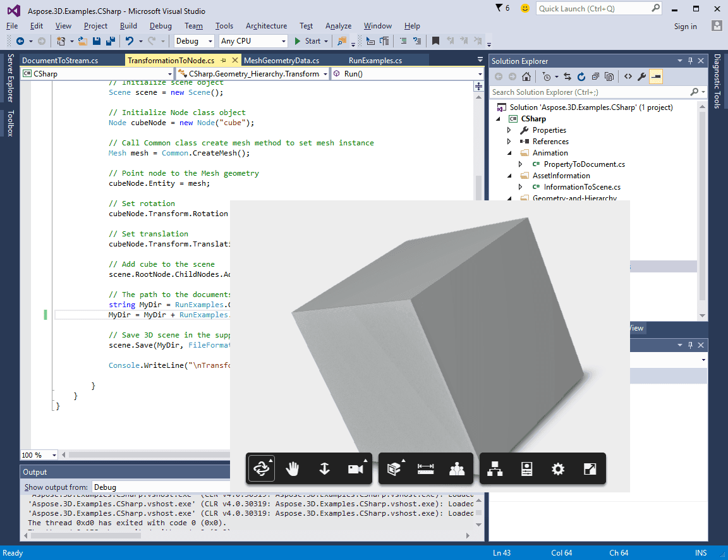Collapse the AssetInformation folder
728x560 pixels.
(509, 176)
